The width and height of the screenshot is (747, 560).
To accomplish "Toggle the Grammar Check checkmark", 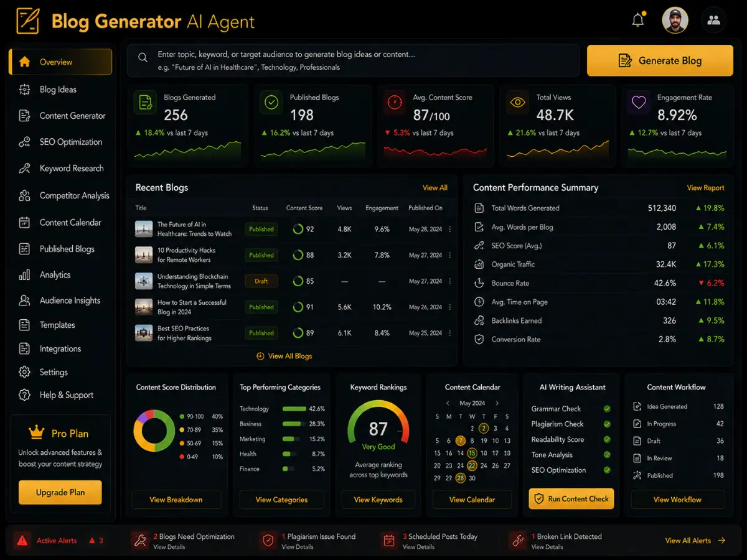I will pyautogui.click(x=607, y=409).
